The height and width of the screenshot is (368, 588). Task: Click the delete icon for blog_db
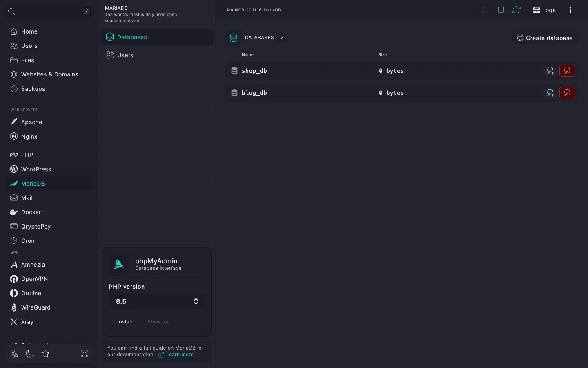[567, 93]
